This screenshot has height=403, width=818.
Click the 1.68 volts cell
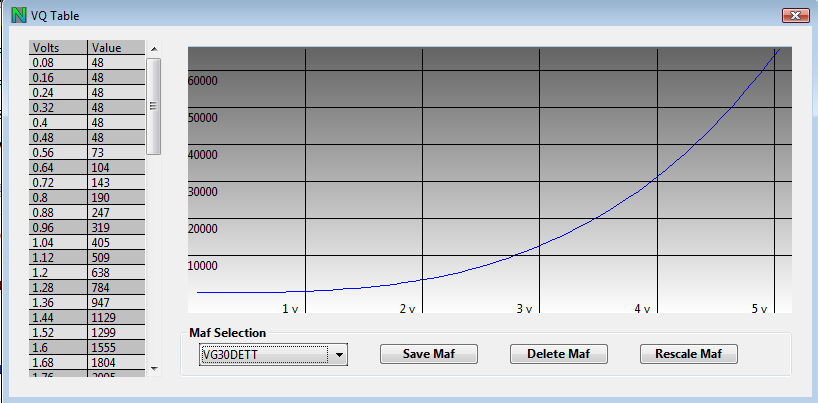coord(58,362)
